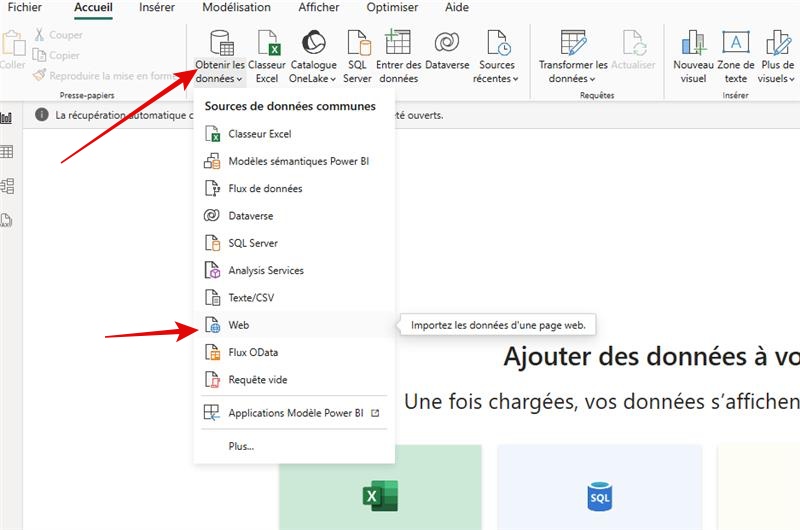Choose Analysis Services source
The height and width of the screenshot is (530, 800).
click(x=294, y=270)
